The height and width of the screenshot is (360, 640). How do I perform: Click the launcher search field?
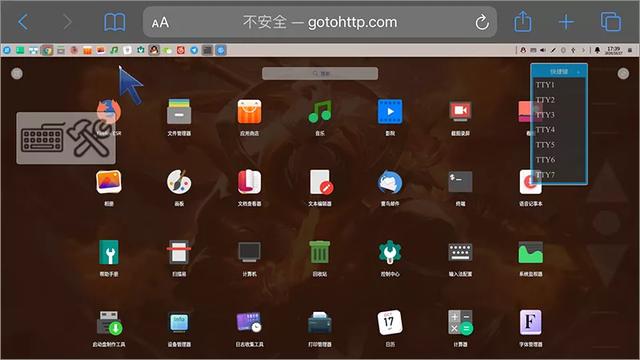(320, 73)
